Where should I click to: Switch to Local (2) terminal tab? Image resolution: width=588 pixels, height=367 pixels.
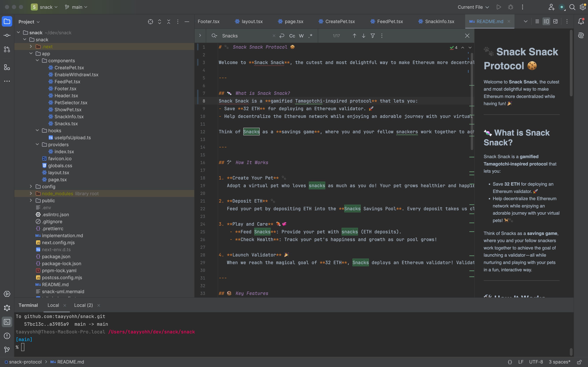(83, 305)
